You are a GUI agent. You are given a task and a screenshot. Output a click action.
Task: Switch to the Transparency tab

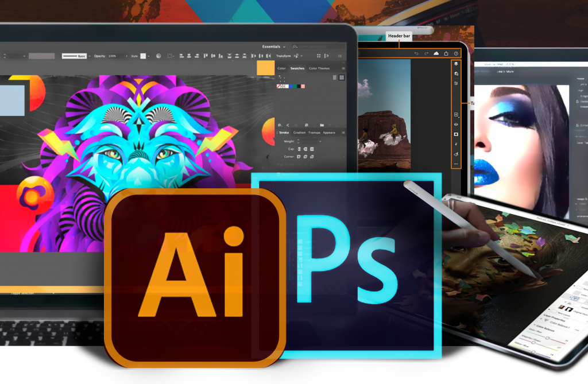pos(314,133)
